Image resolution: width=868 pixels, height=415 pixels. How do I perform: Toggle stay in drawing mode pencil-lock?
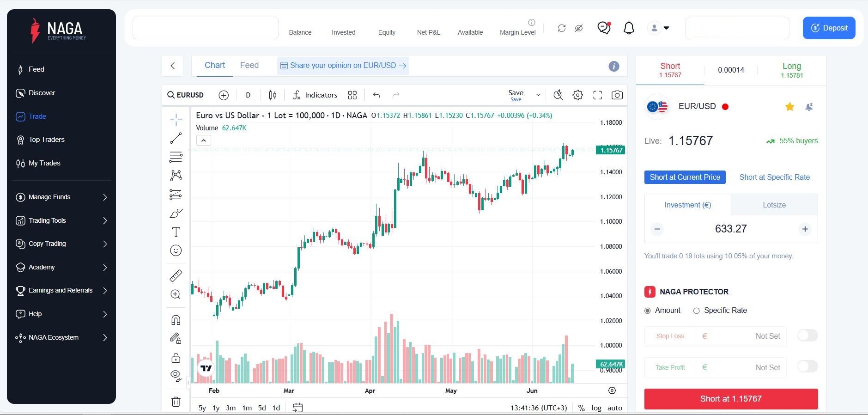176,339
